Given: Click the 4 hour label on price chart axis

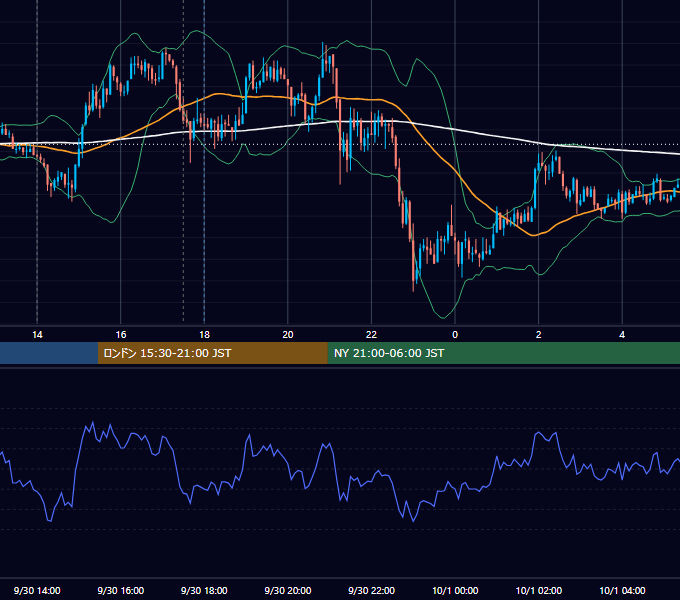Looking at the screenshot, I should 622,335.
